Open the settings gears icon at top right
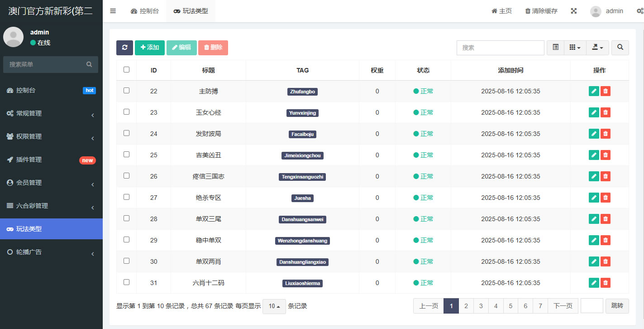Viewport: 644px width, 329px height. [639, 11]
